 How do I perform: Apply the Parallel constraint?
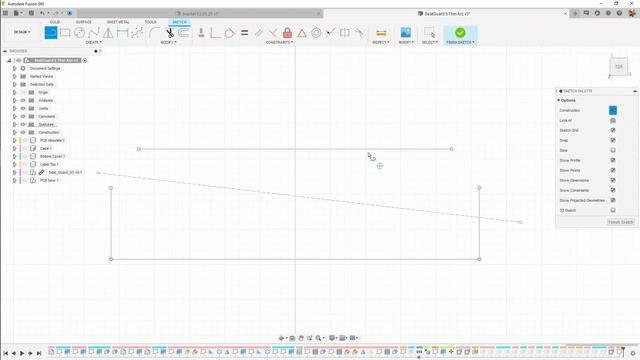[x=259, y=33]
